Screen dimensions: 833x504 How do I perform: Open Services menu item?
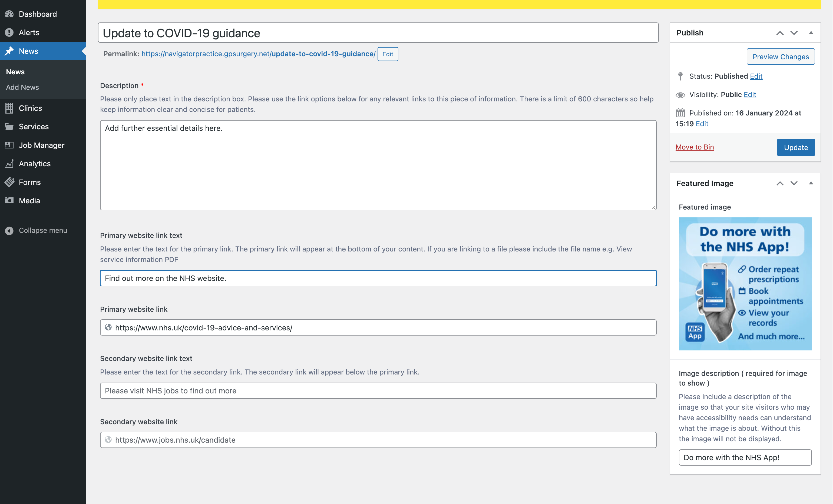43,127
